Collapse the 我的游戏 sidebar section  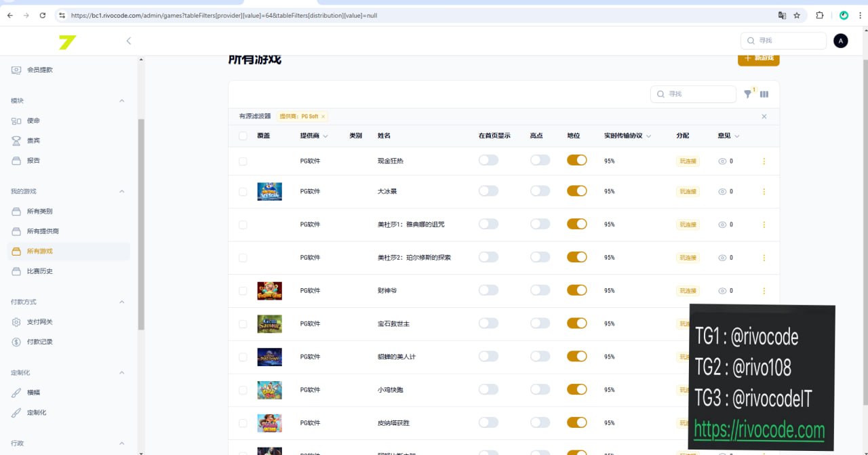[x=122, y=191]
